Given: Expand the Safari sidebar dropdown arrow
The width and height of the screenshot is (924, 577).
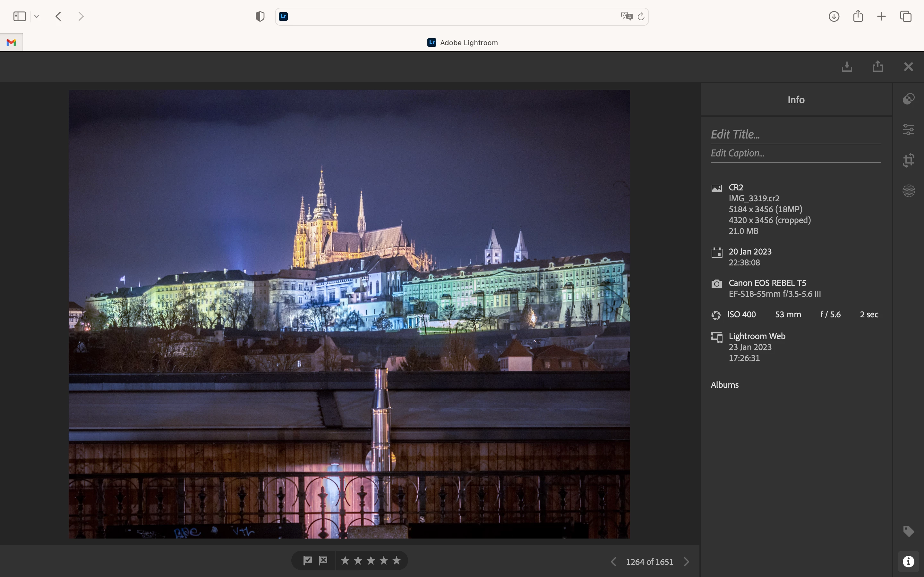Looking at the screenshot, I should pos(37,16).
